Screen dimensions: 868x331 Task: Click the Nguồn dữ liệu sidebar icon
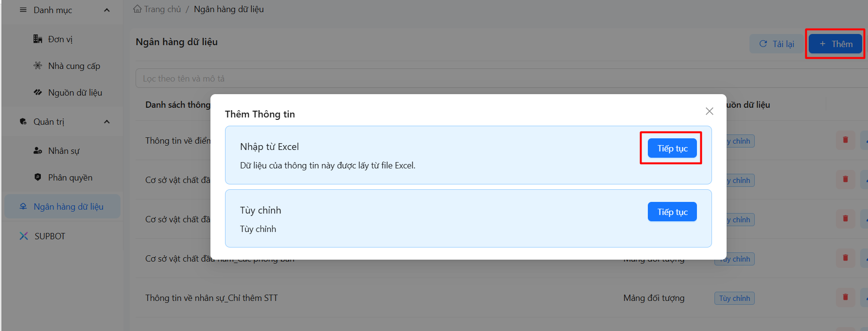37,92
